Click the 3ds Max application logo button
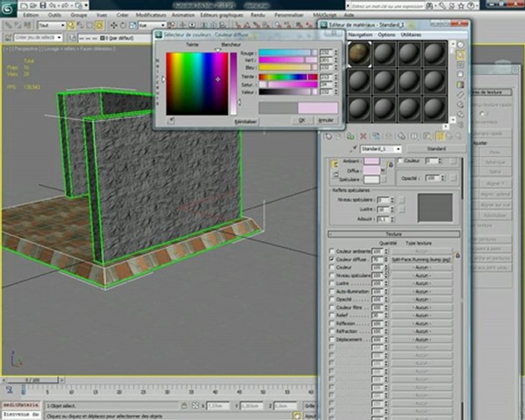 (x=8, y=8)
